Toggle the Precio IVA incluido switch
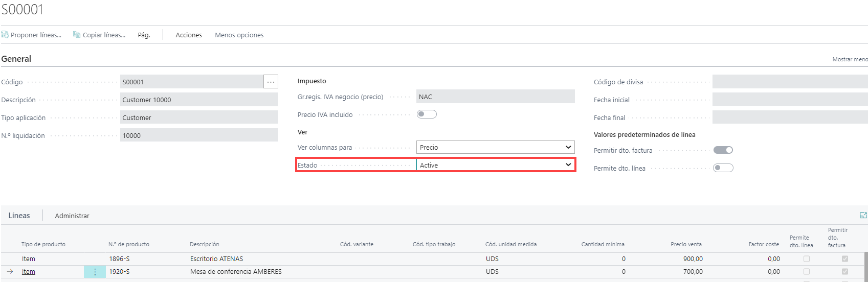 pos(426,114)
